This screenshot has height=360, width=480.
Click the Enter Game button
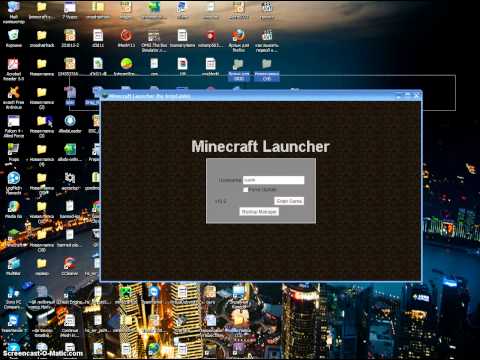pyautogui.click(x=289, y=201)
